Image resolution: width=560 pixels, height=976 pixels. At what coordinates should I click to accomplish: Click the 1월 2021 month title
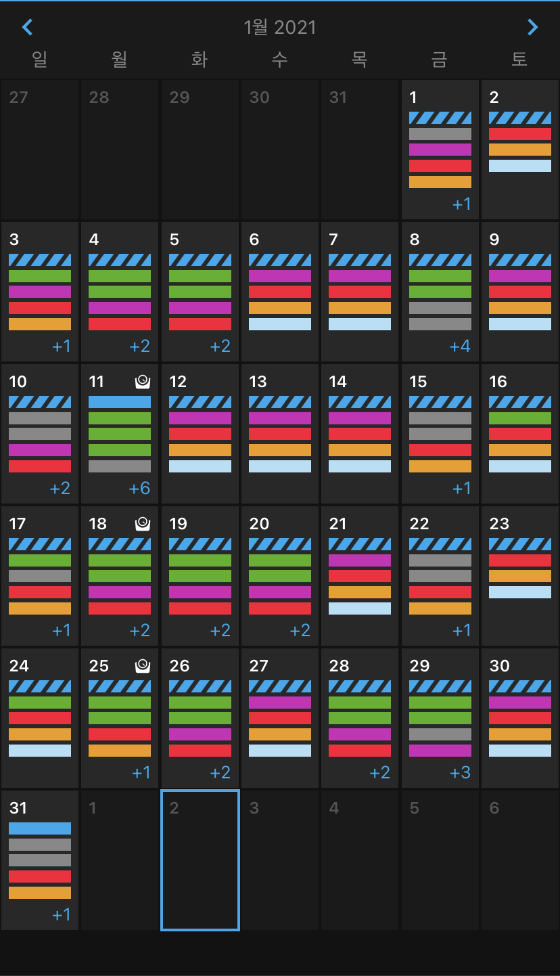pyautogui.click(x=280, y=27)
